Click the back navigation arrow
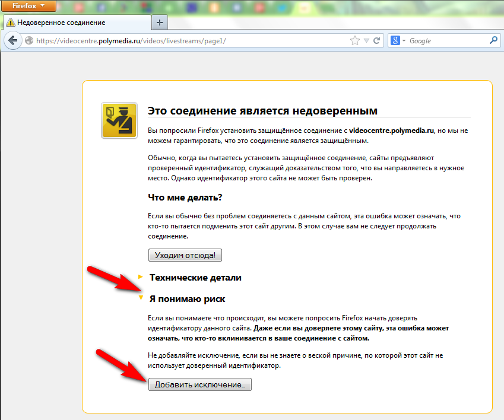The image size is (504, 420). point(12,41)
